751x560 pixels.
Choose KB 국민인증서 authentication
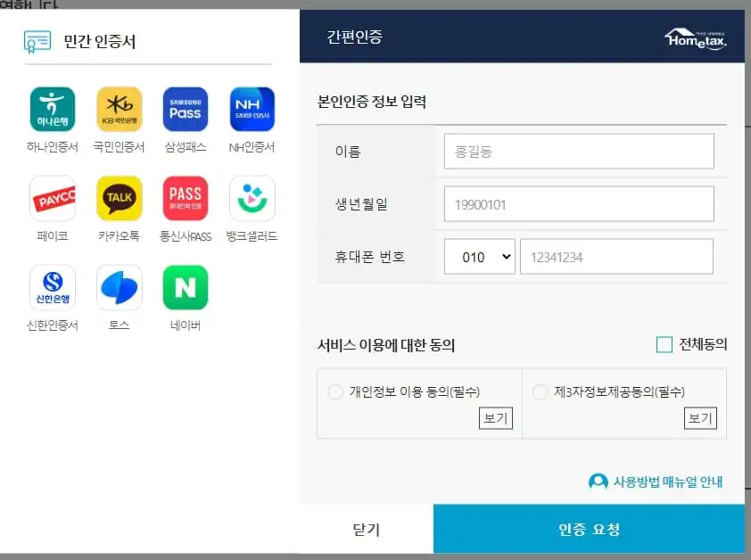point(119,109)
